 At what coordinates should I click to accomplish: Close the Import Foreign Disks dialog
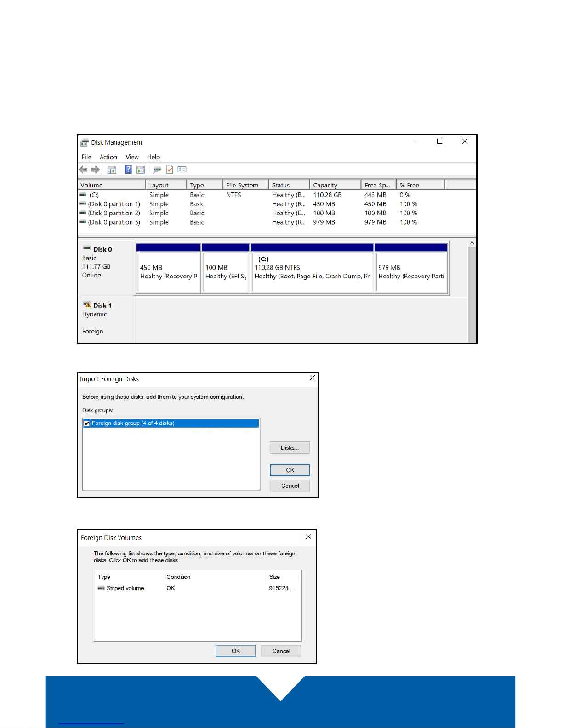coord(312,378)
